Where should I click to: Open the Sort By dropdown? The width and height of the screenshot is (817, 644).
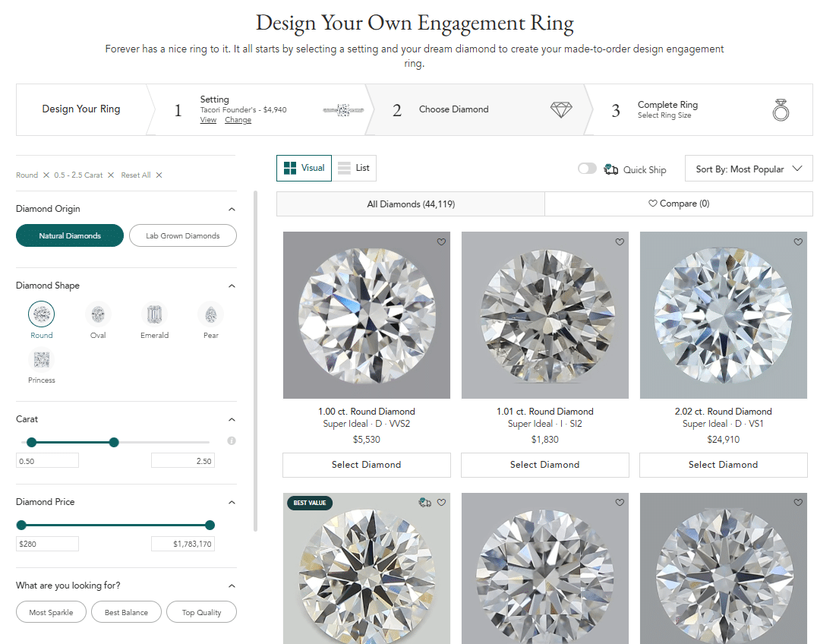pyautogui.click(x=748, y=168)
